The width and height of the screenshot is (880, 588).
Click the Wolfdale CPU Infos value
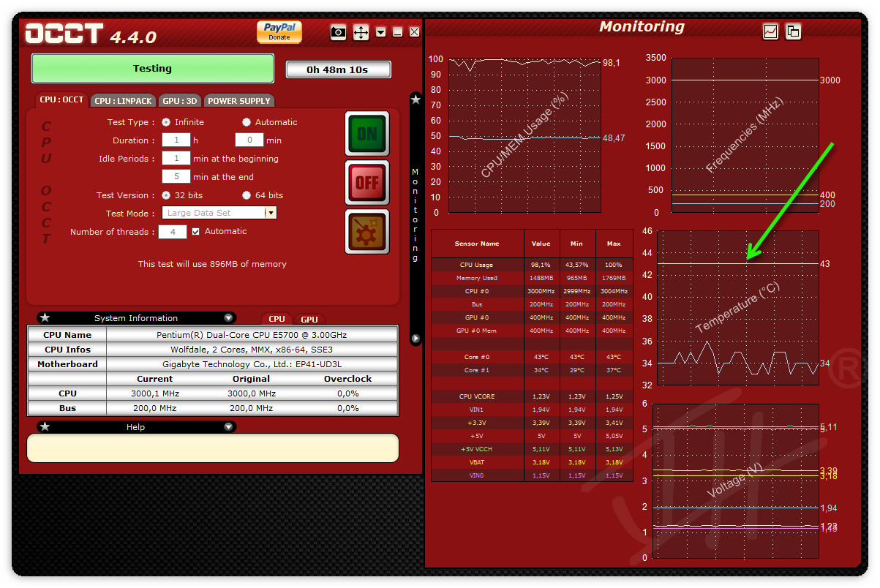[252, 350]
